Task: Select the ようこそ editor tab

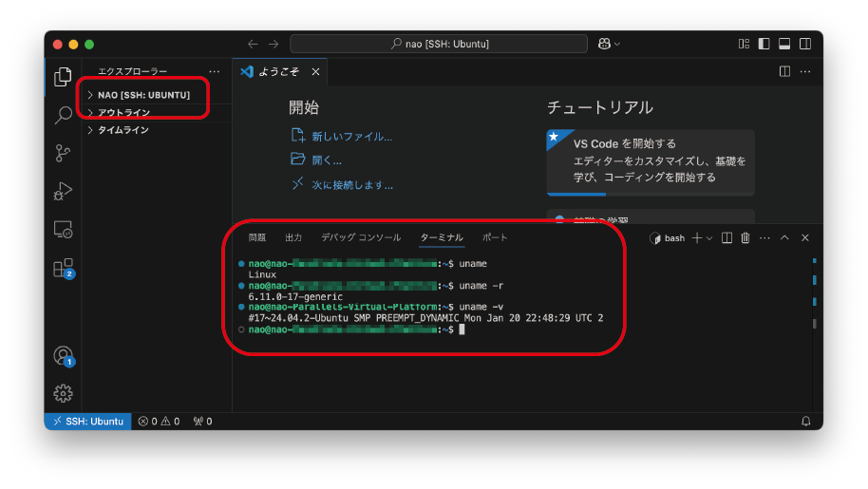Action: pyautogui.click(x=279, y=72)
